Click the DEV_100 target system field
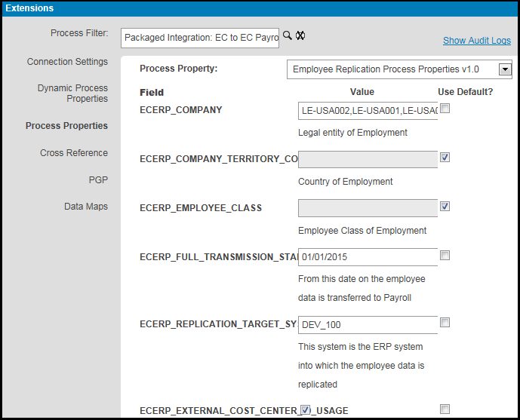Image resolution: width=520 pixels, height=420 pixels. (368, 324)
